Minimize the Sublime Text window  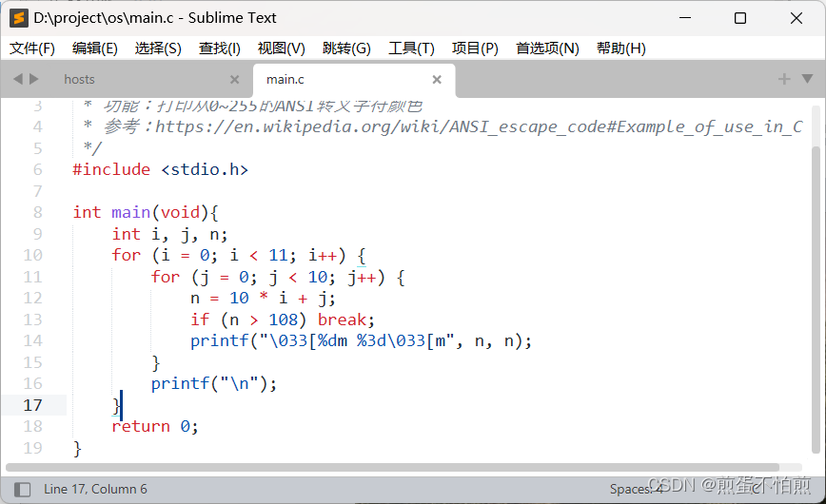pos(685,18)
